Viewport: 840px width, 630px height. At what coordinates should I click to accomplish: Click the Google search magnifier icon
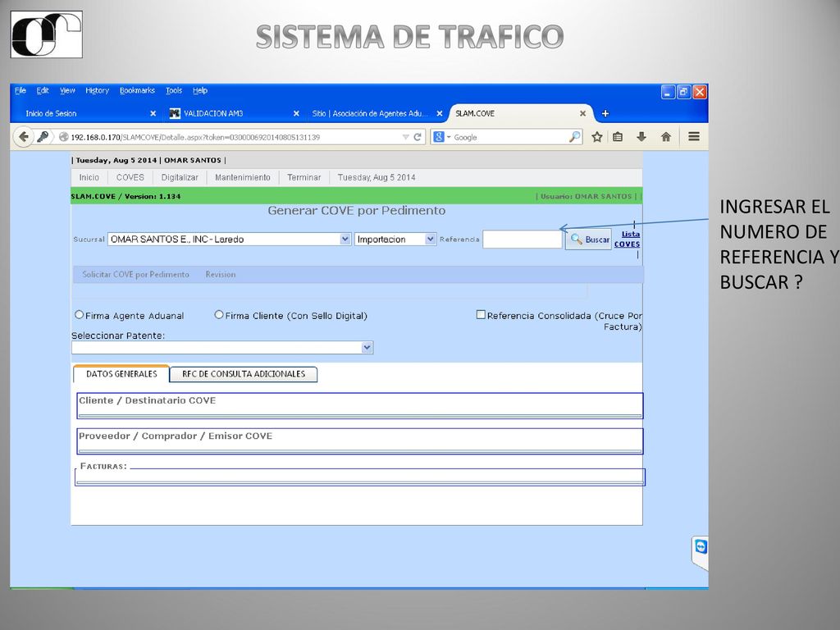[x=574, y=137]
